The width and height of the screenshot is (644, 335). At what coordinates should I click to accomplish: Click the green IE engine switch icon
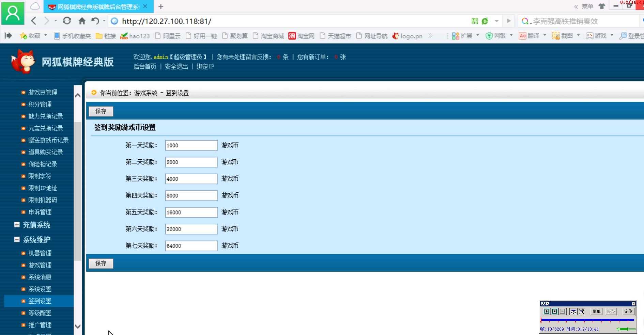point(485,21)
